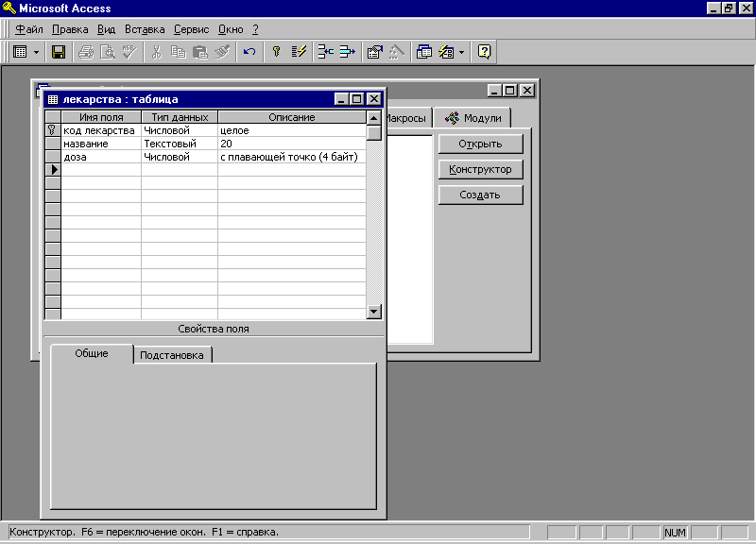Select the Модули tab in database window
The width and height of the screenshot is (756, 544).
point(472,118)
